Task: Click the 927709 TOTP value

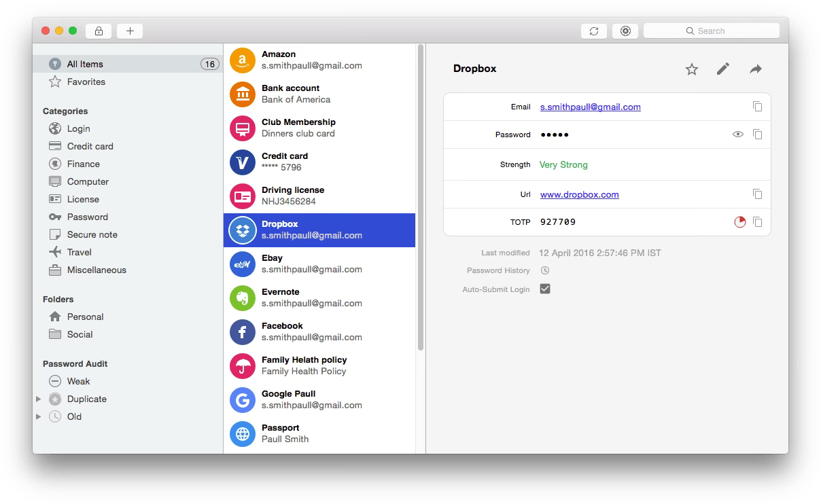Action: pos(558,222)
